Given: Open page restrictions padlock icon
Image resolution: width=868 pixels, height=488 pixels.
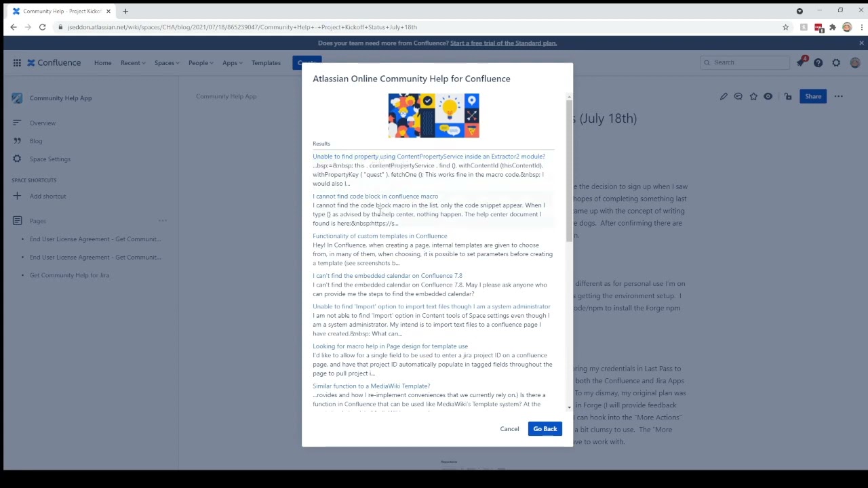Looking at the screenshot, I should pyautogui.click(x=788, y=96).
